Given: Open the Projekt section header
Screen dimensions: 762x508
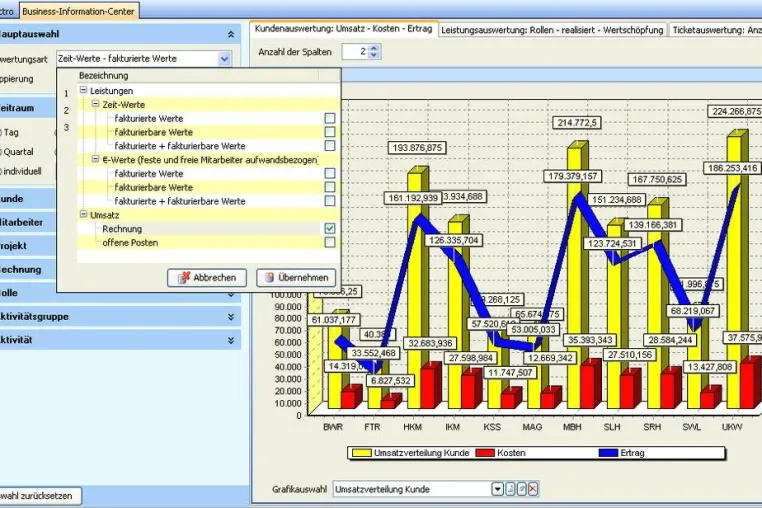Looking at the screenshot, I should (28, 245).
